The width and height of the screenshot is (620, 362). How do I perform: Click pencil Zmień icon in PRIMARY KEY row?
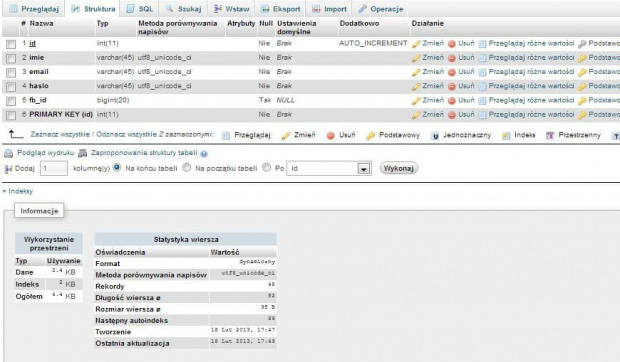(x=416, y=115)
